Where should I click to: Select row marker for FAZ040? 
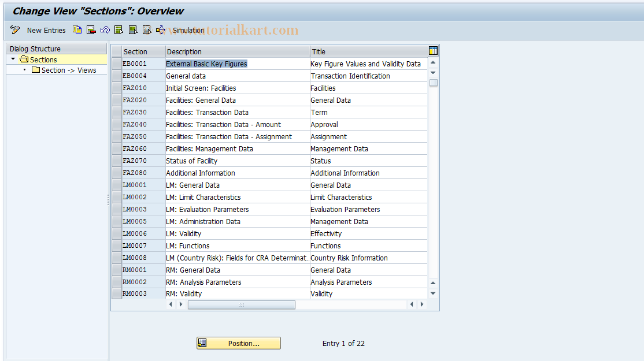click(x=117, y=124)
